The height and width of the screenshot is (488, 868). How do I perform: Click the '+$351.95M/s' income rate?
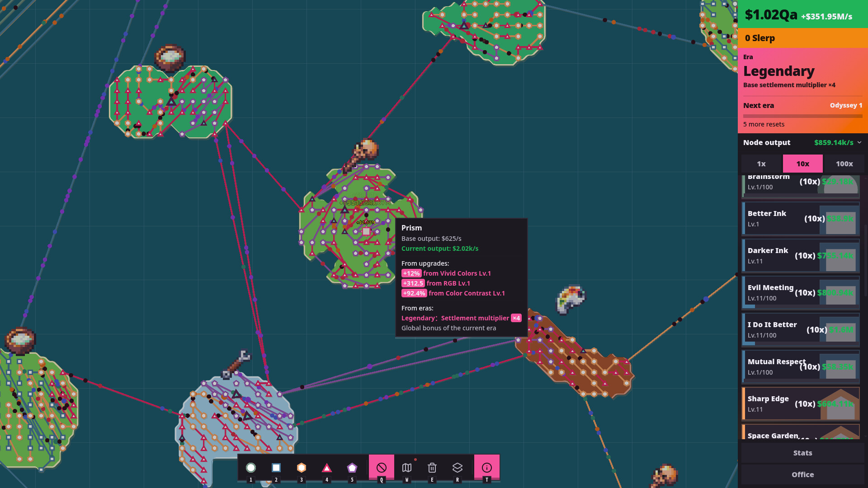point(827,17)
